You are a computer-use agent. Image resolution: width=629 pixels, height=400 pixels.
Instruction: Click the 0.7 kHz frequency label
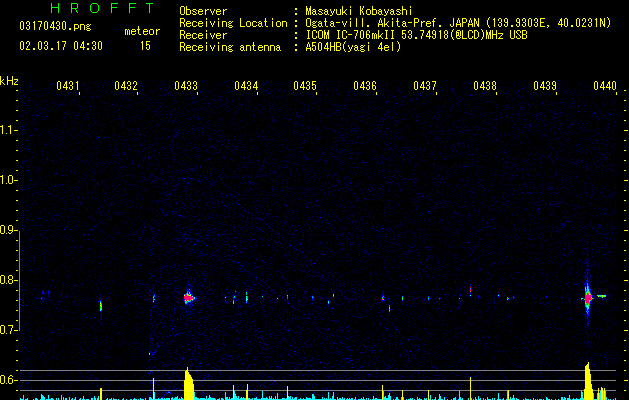tap(7, 330)
